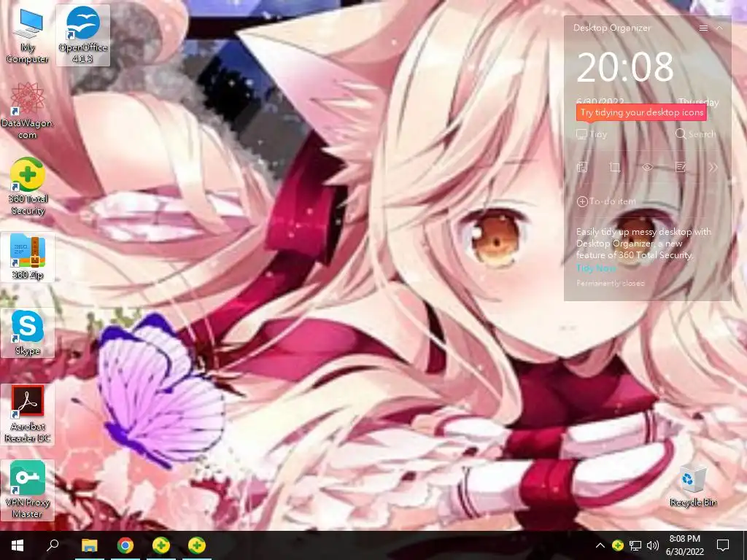This screenshot has width=747, height=560.
Task: Click the Tidy Now link
Action: click(595, 268)
